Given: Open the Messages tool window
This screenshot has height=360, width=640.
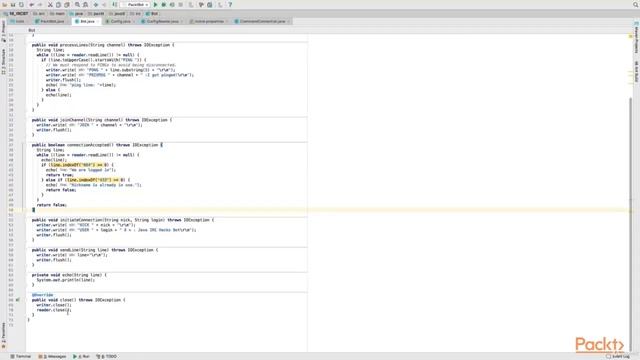Looking at the screenshot, I should pos(52,356).
